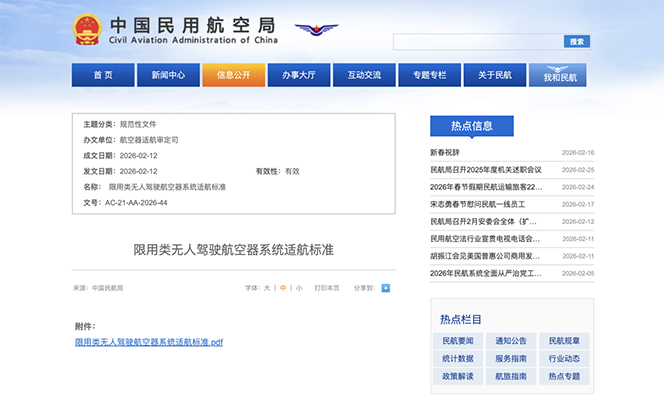Click the blue 搜索 search button
Image resolution: width=664 pixels, height=411 pixels.
tap(576, 41)
